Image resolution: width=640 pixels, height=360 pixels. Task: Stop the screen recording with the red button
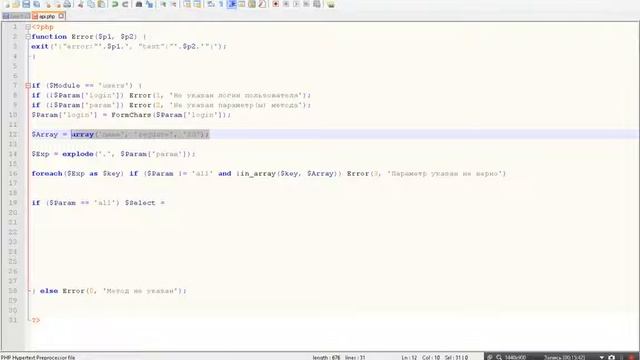click(x=631, y=358)
